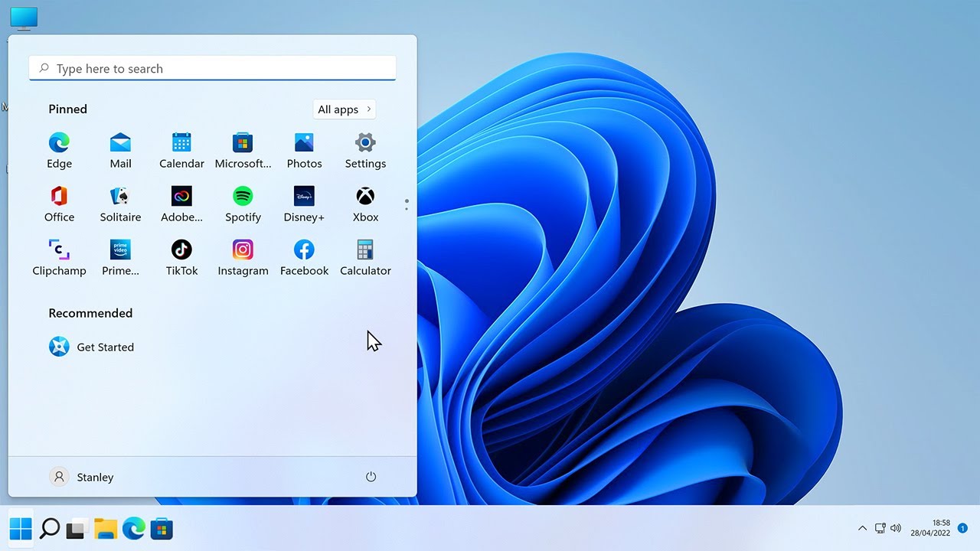980x551 pixels.
Task: Open the Photos app
Action: coord(304,151)
